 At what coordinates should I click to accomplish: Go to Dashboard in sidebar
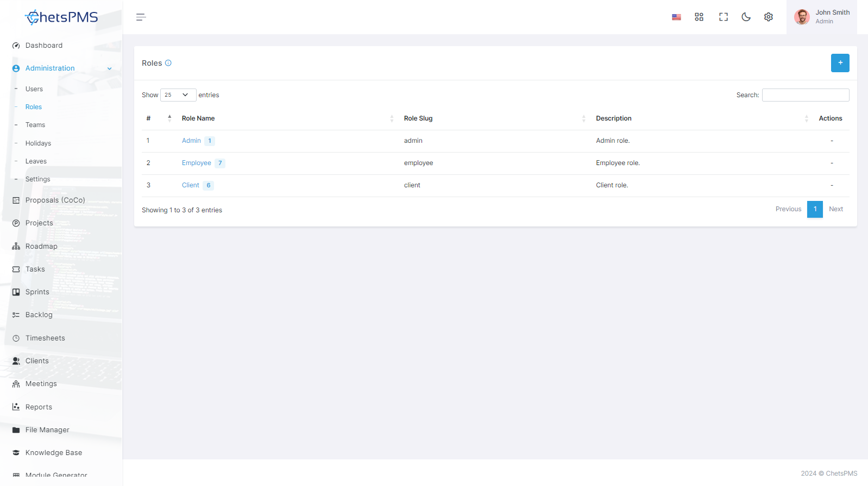pos(44,46)
